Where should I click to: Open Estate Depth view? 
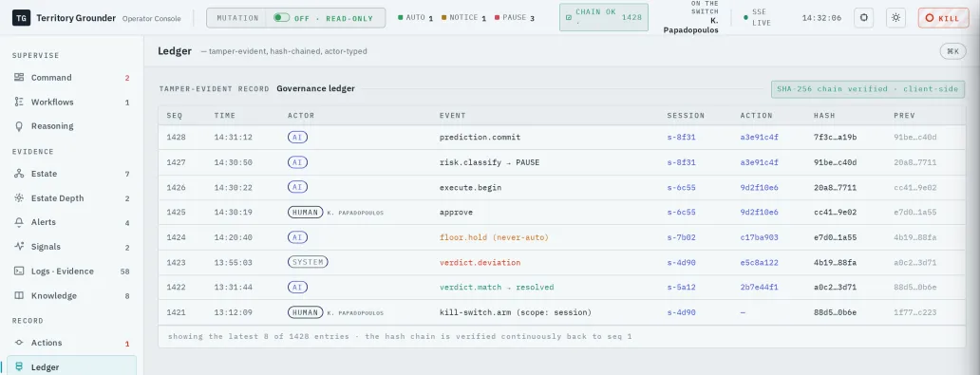pos(71,198)
